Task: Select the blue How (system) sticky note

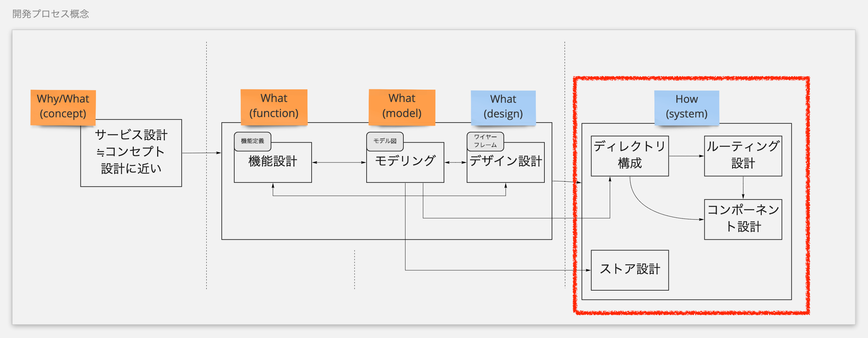Action: click(686, 107)
